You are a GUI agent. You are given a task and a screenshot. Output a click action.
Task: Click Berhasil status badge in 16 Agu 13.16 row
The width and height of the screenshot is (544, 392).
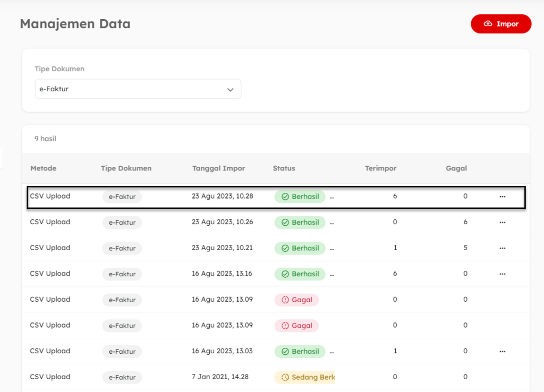point(300,274)
